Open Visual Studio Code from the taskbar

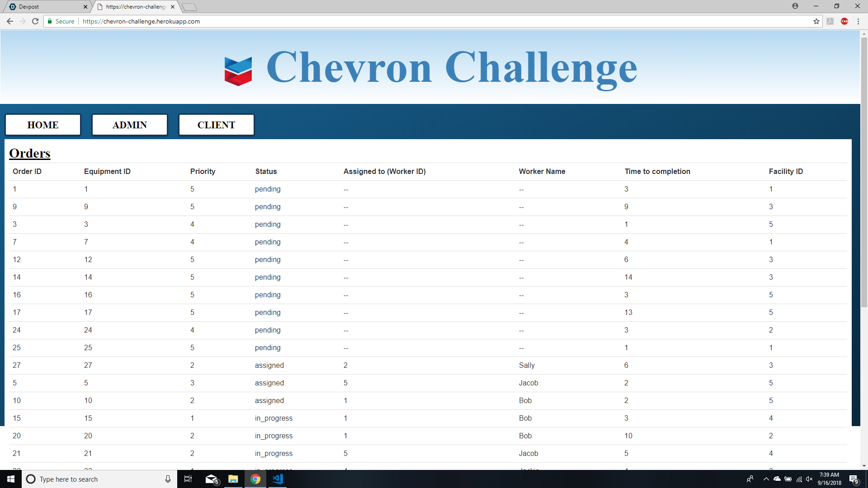(x=278, y=479)
